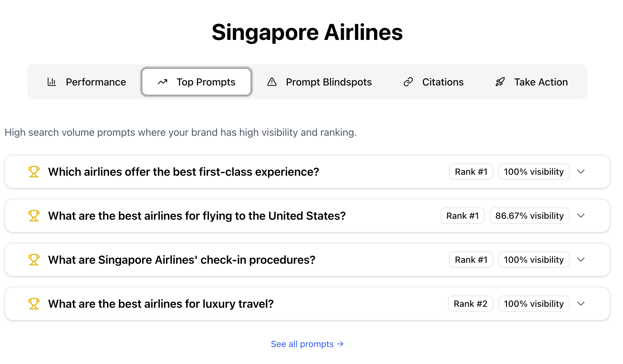Click trophy icon beside first-class experience prompt
Image resolution: width=623 pixels, height=364 pixels.
(x=34, y=172)
